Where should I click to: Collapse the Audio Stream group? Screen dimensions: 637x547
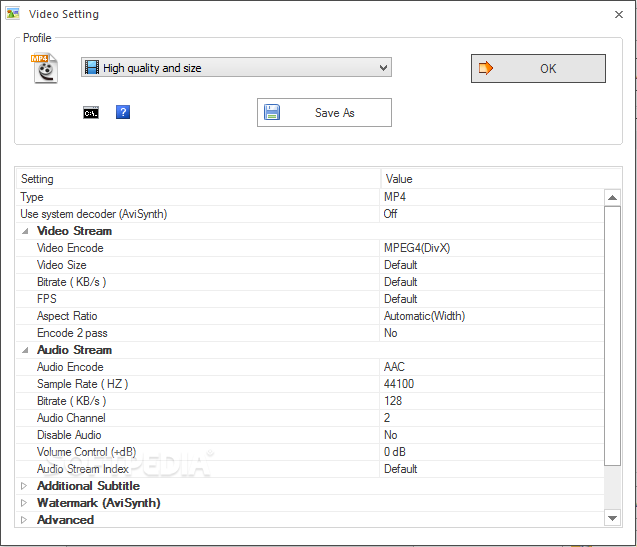(x=25, y=350)
